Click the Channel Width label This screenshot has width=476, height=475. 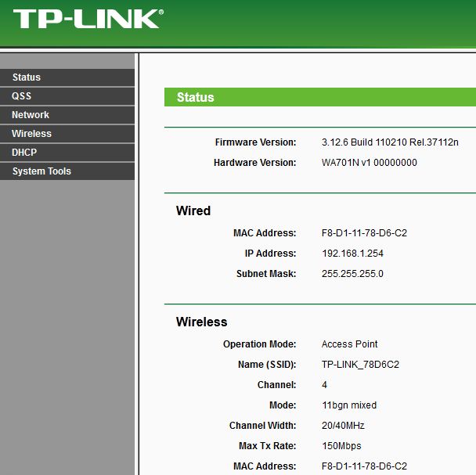263,426
